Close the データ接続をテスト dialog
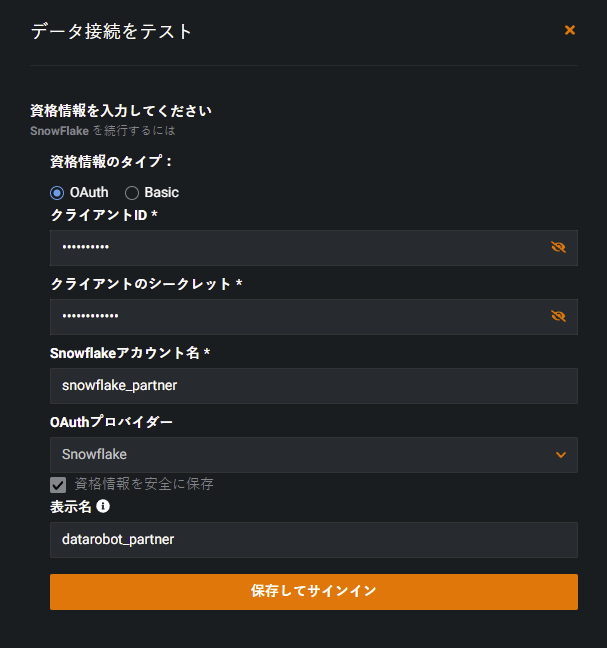 [570, 30]
